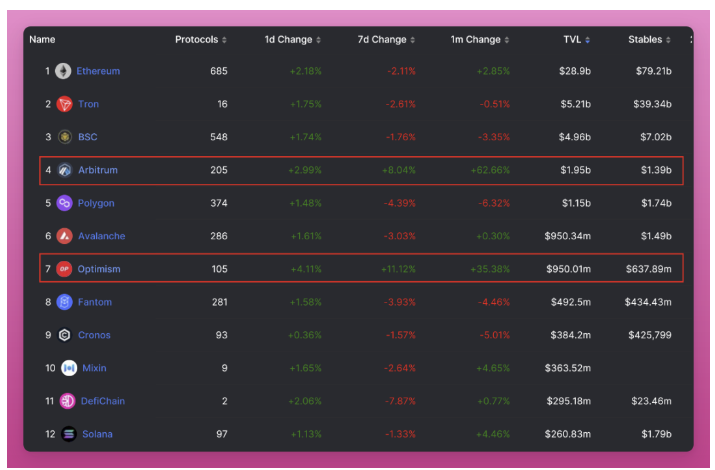715x470 pixels.
Task: Click the Optimism chain logo icon
Action: (x=64, y=269)
